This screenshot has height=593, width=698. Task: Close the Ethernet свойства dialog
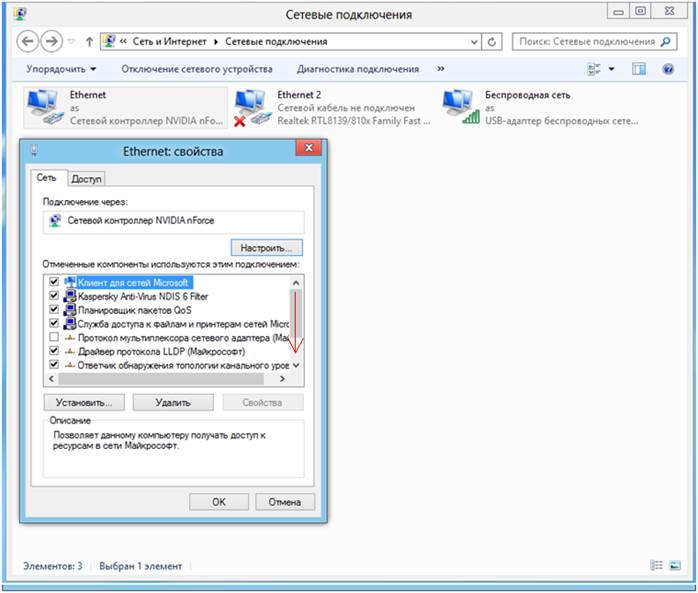click(308, 148)
